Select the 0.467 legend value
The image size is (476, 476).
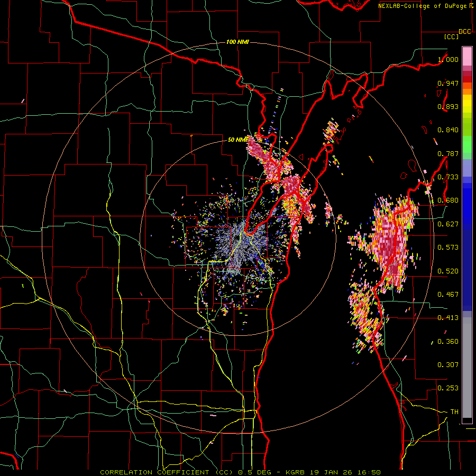coord(448,295)
